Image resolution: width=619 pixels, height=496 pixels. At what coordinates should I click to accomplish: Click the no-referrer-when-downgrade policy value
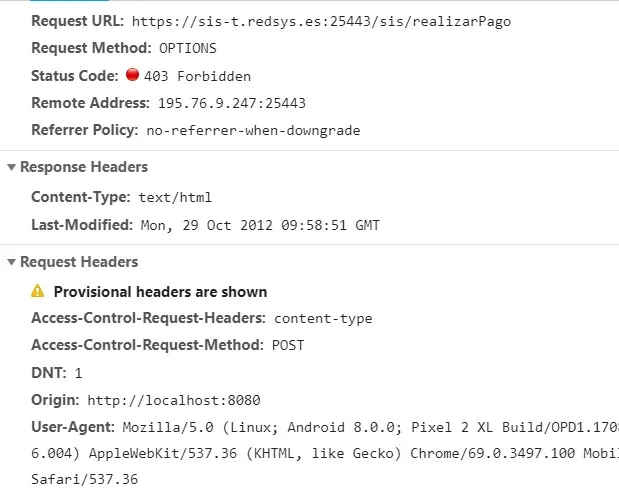point(253,130)
